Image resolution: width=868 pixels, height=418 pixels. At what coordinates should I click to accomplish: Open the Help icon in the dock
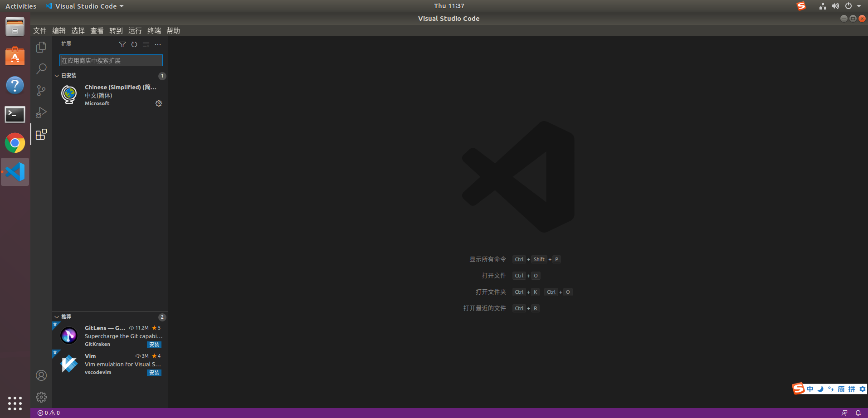[x=15, y=85]
